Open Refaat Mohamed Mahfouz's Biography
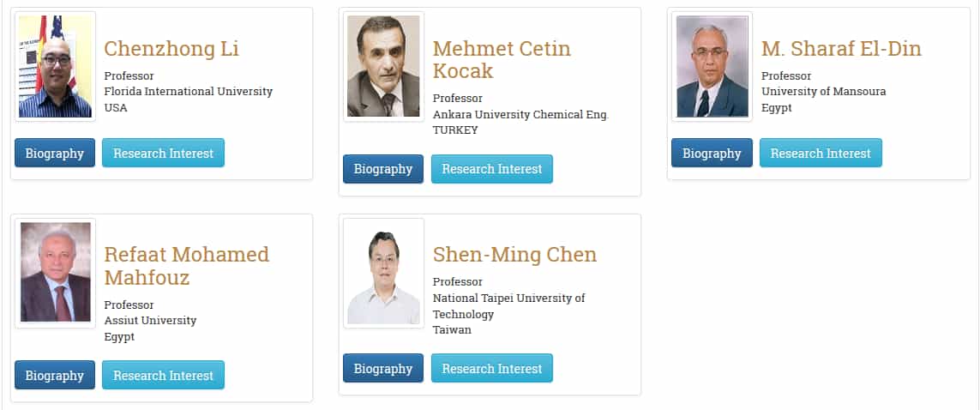980x410 pixels. click(55, 376)
